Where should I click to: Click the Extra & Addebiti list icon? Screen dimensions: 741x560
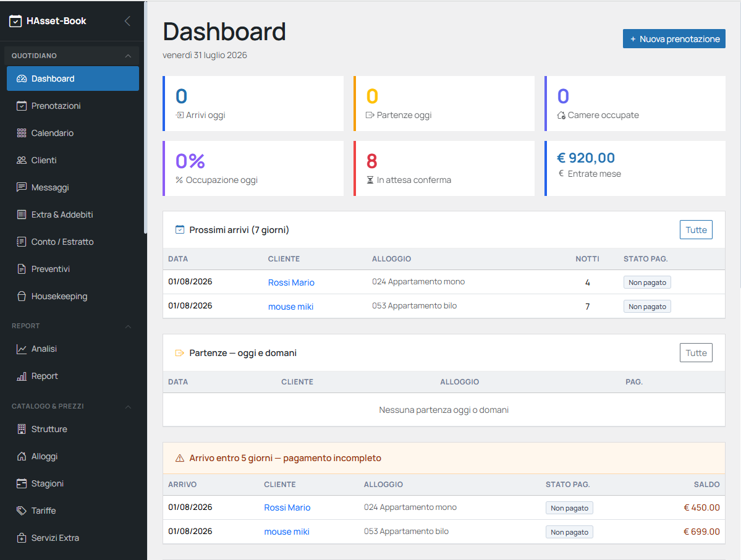[x=22, y=214]
